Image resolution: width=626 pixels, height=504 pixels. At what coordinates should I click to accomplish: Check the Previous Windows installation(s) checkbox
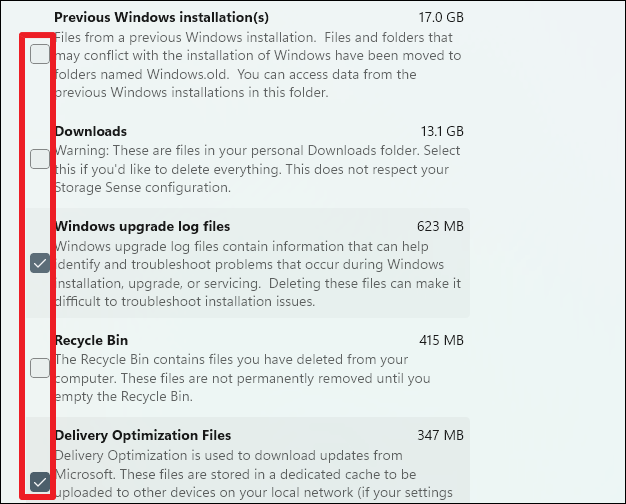[39, 55]
